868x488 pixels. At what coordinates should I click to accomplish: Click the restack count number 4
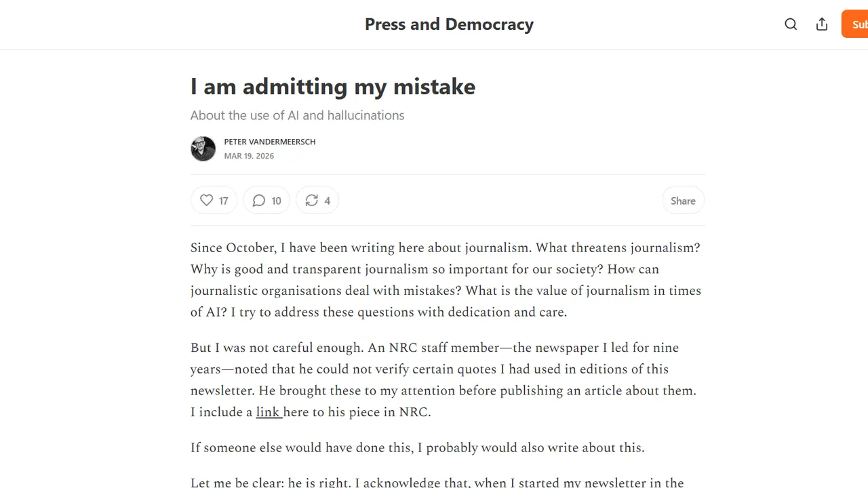[328, 201]
